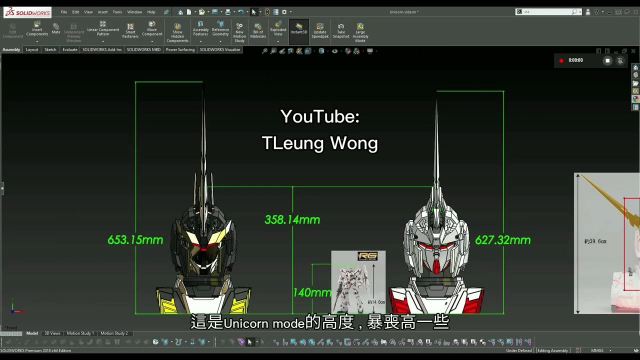Select the Mate tool
This screenshot has height=360, width=640.
pyautogui.click(x=56, y=29)
